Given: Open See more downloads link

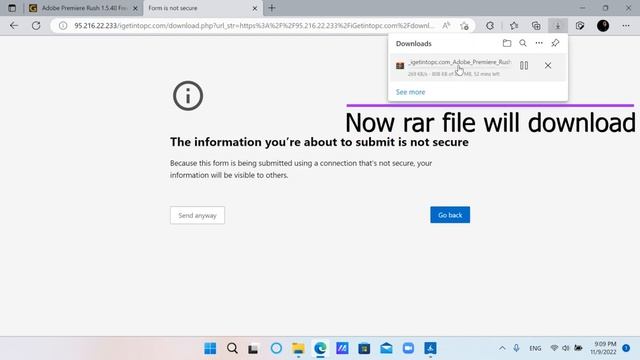Looking at the screenshot, I should point(411,92).
